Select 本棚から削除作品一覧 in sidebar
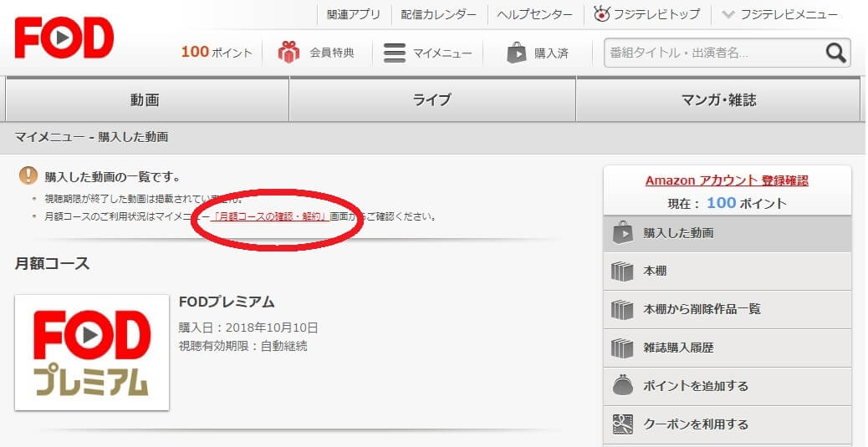 [x=728, y=309]
